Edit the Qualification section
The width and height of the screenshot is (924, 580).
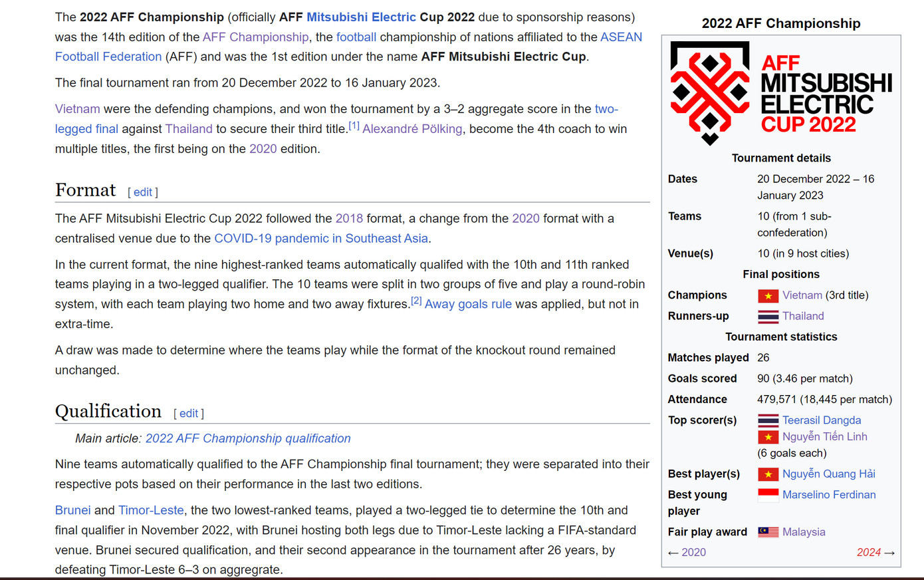pyautogui.click(x=189, y=414)
